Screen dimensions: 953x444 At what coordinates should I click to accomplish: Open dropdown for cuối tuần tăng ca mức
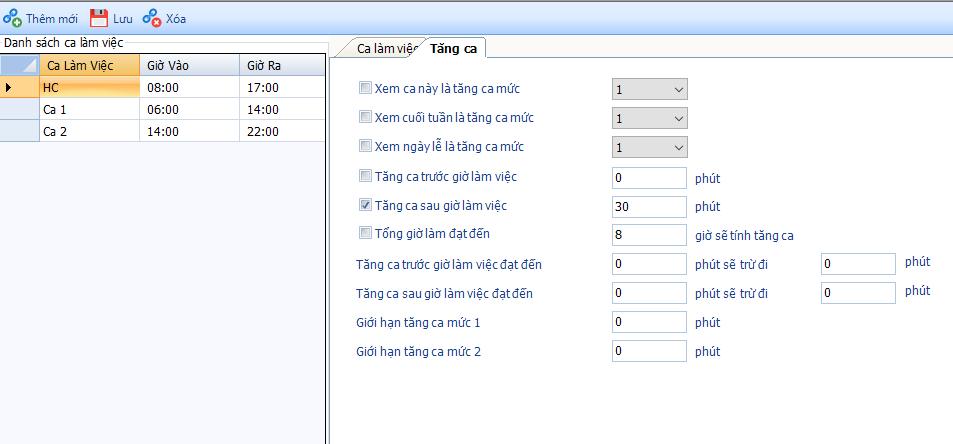pyautogui.click(x=679, y=119)
